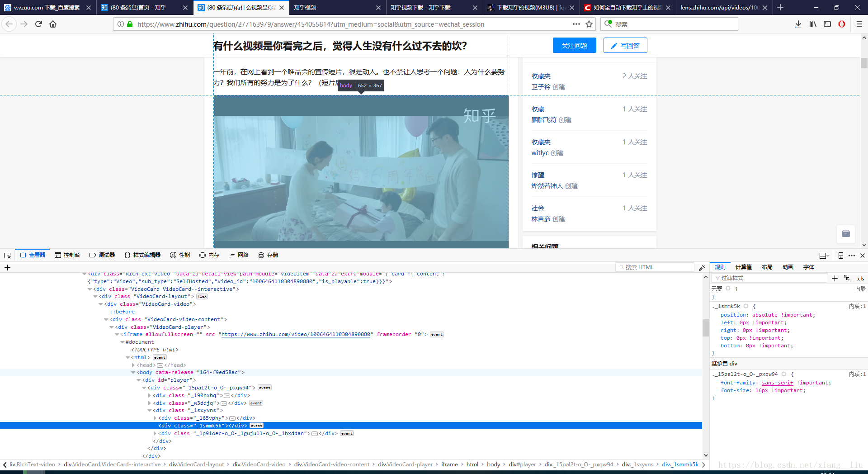Collapse the iframe node
The image size is (868, 474).
[x=117, y=335]
